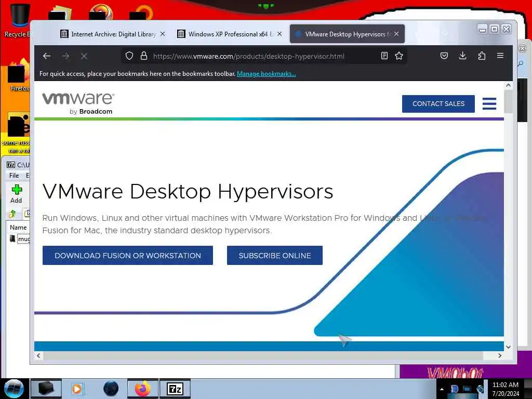Image resolution: width=532 pixels, height=399 pixels.
Task: Toggle reader view icon in address bar
Action: point(384,56)
